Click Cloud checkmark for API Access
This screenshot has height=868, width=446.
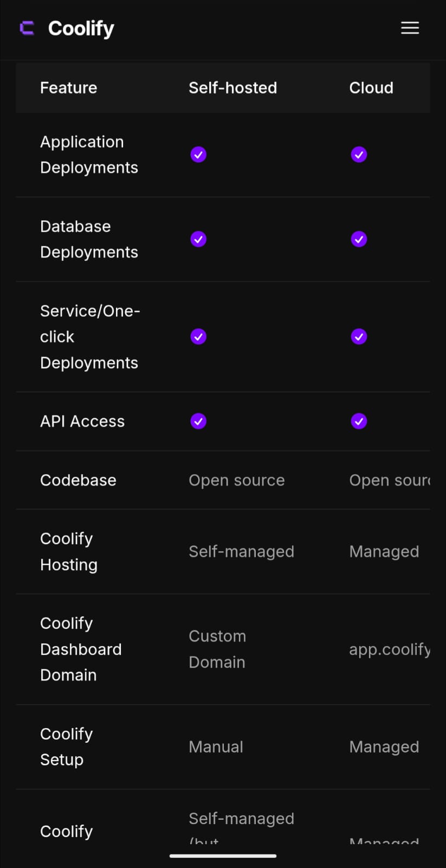point(359,422)
